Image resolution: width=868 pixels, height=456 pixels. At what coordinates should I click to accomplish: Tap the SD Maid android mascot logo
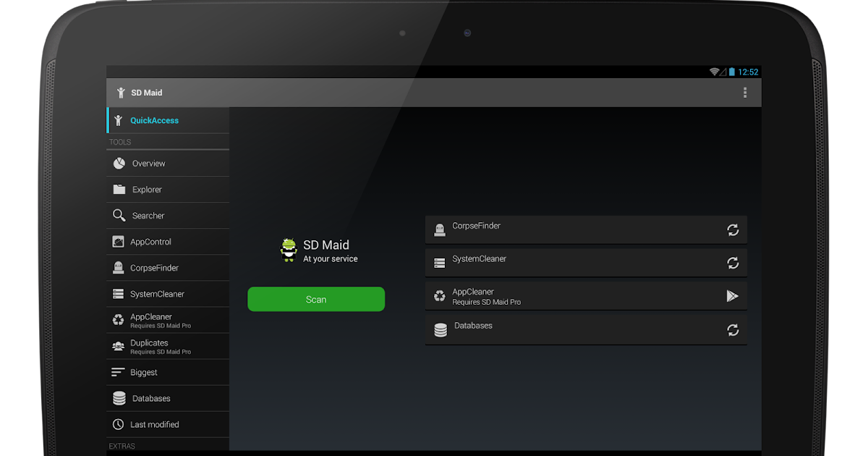(289, 250)
